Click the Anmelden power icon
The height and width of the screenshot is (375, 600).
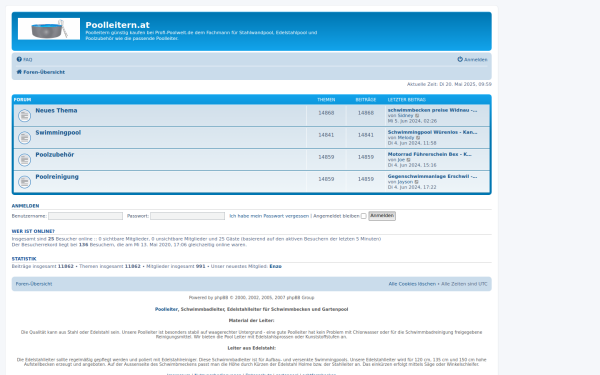(x=460, y=59)
